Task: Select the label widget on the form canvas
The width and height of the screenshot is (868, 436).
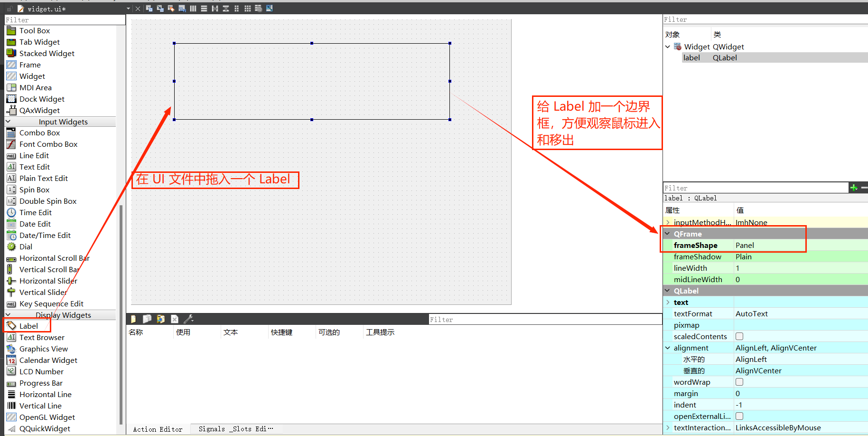Action: click(x=312, y=81)
